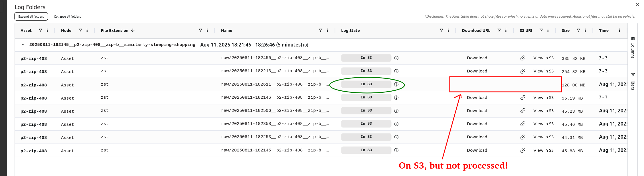Download the 182253 raw file
Viewport: 644px width, 176px height.
click(x=477, y=137)
